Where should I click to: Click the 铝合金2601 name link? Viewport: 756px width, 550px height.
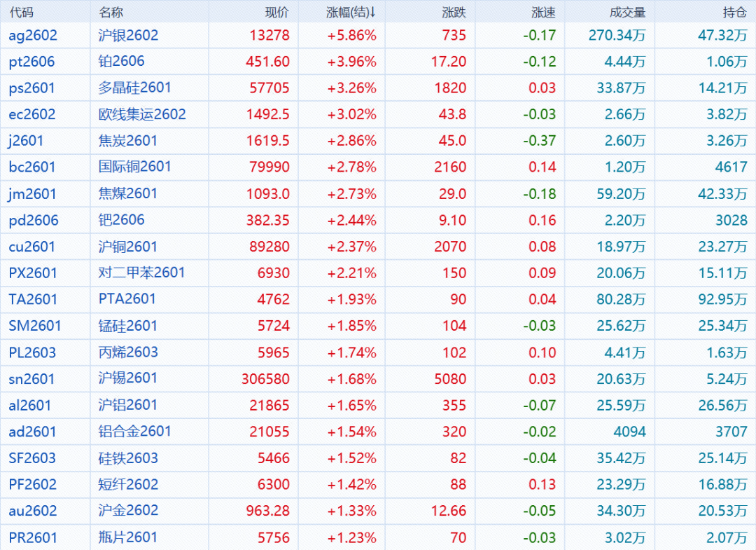135,432
